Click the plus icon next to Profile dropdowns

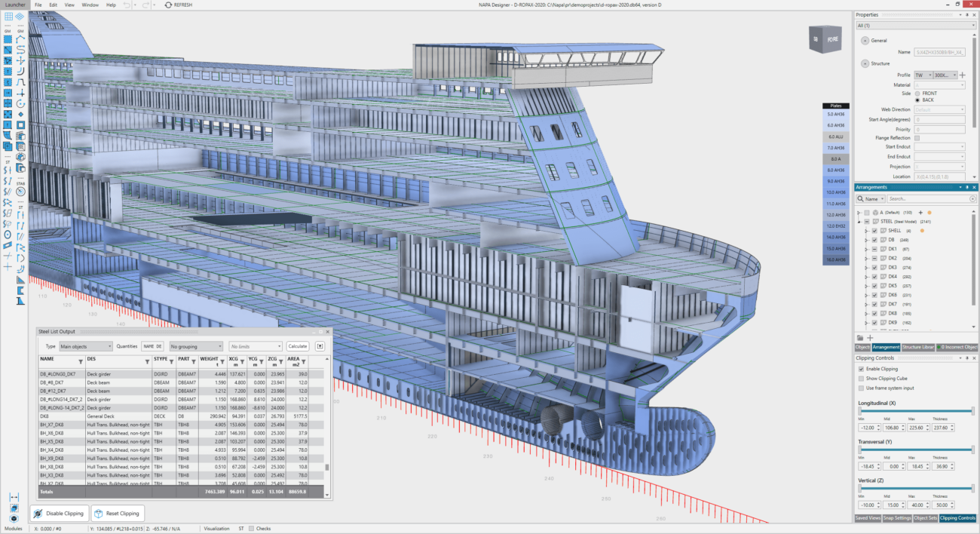pyautogui.click(x=963, y=75)
